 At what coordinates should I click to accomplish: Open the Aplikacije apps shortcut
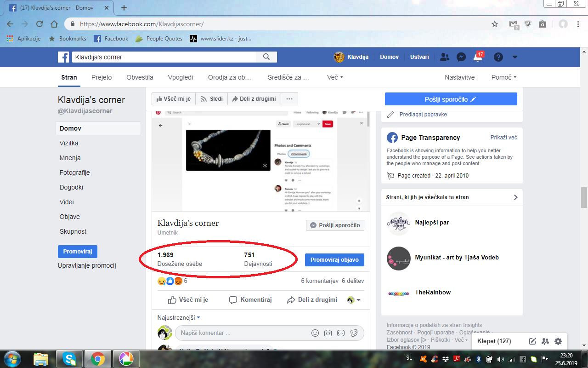point(23,39)
